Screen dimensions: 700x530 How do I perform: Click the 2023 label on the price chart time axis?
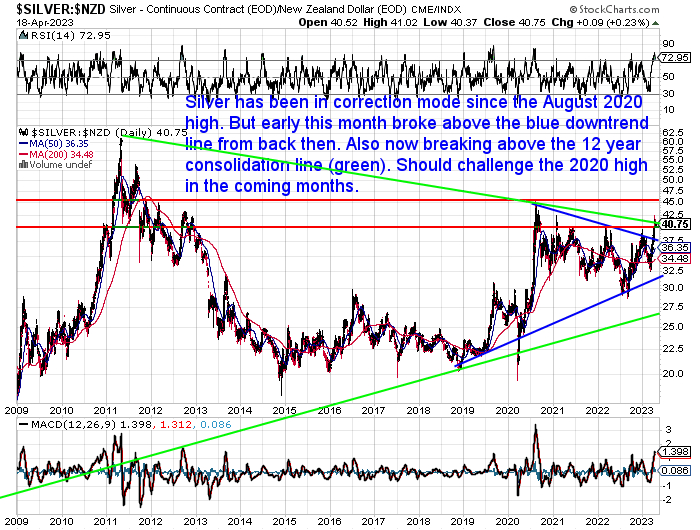[x=641, y=410]
